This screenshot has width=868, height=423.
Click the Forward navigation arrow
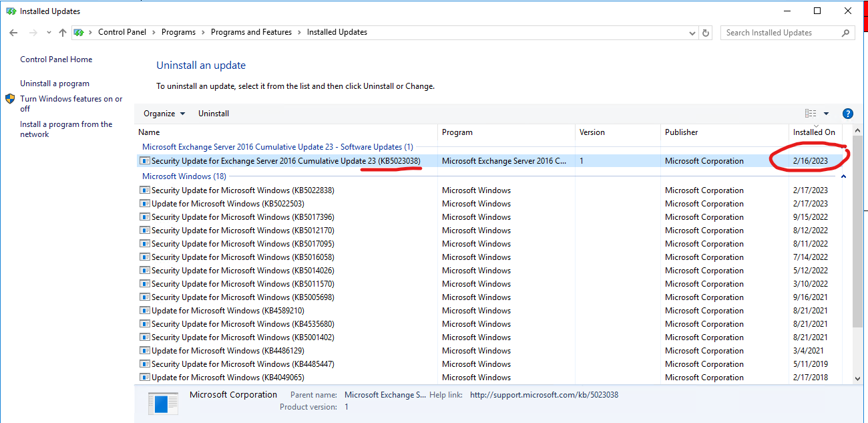[33, 32]
